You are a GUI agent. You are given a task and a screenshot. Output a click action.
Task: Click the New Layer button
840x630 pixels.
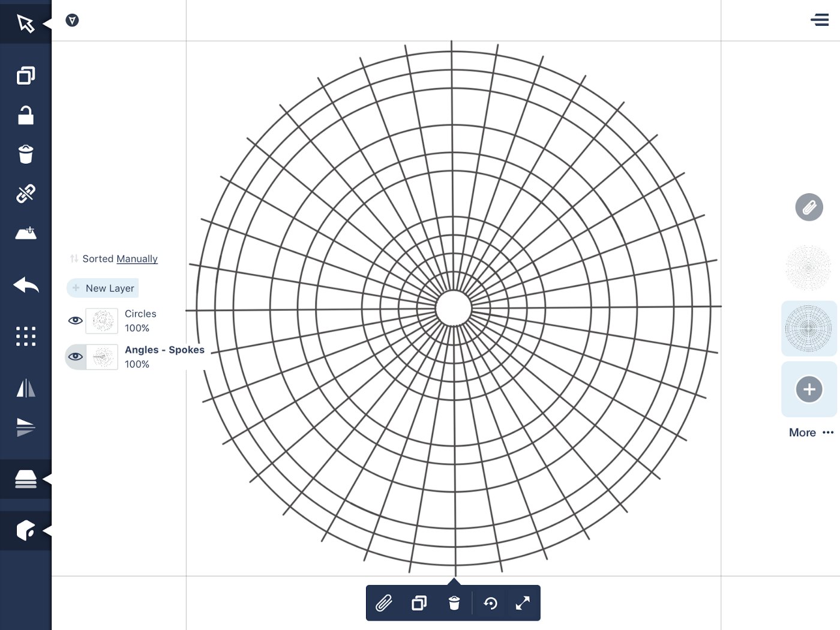[103, 288]
